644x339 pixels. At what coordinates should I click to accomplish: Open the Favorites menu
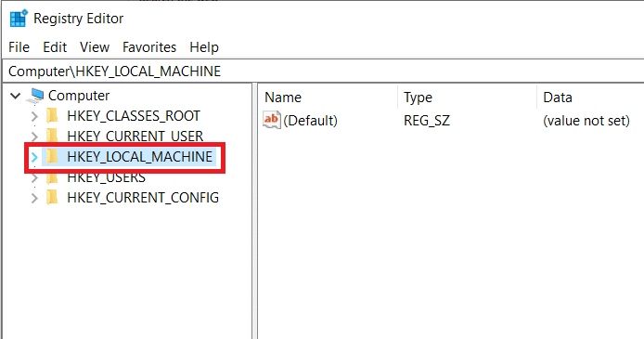click(x=149, y=47)
